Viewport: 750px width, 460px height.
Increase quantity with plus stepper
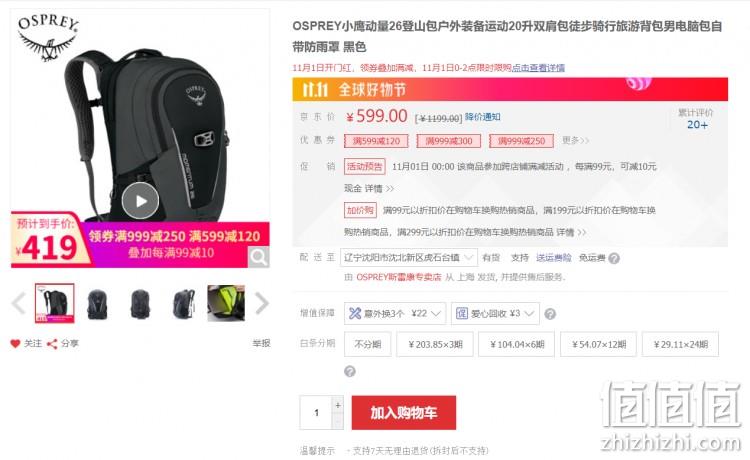click(338, 405)
